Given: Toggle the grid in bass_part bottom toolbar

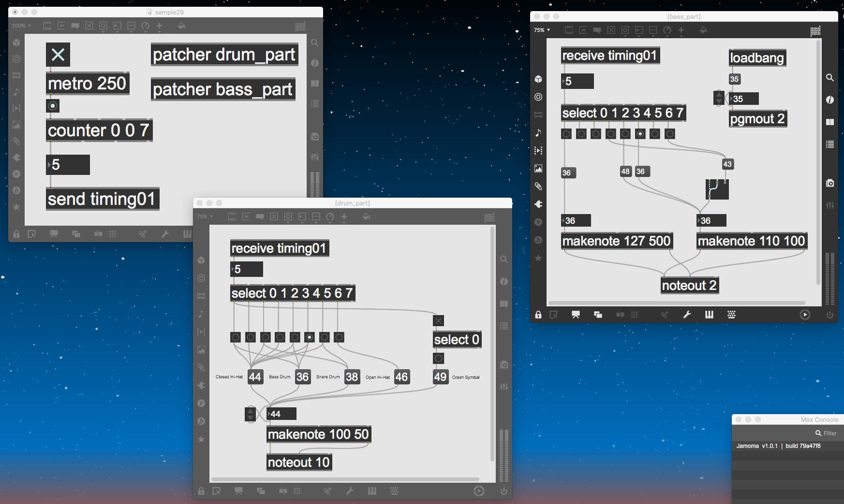Looking at the screenshot, I should click(x=635, y=315).
